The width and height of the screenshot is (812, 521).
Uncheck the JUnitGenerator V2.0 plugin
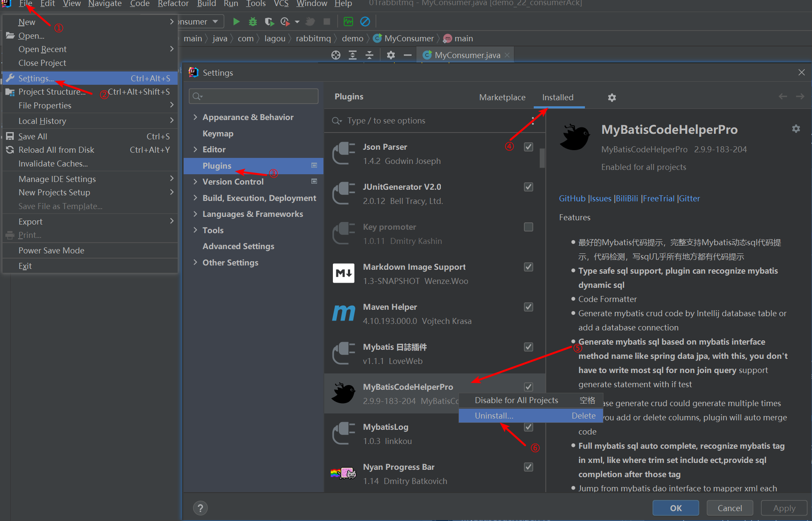(529, 187)
